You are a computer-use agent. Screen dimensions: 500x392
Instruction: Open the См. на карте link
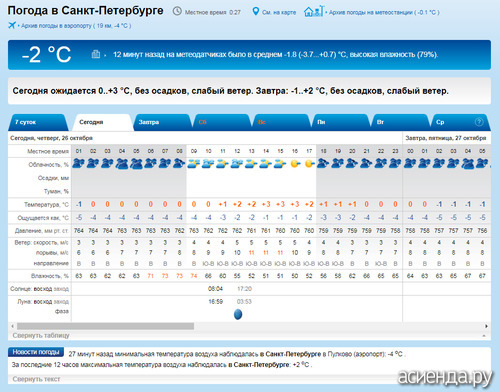pyautogui.click(x=279, y=12)
